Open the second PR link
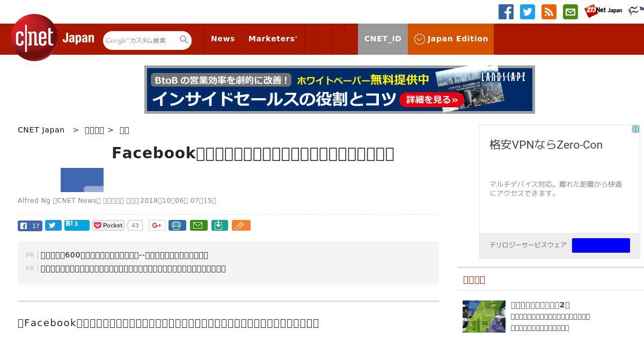The width and height of the screenshot is (644, 338). coord(133,269)
